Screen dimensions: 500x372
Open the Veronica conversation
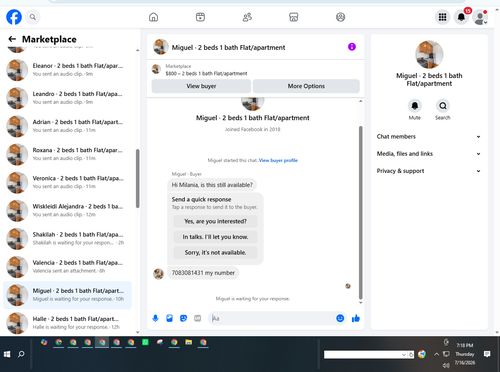(x=67, y=182)
